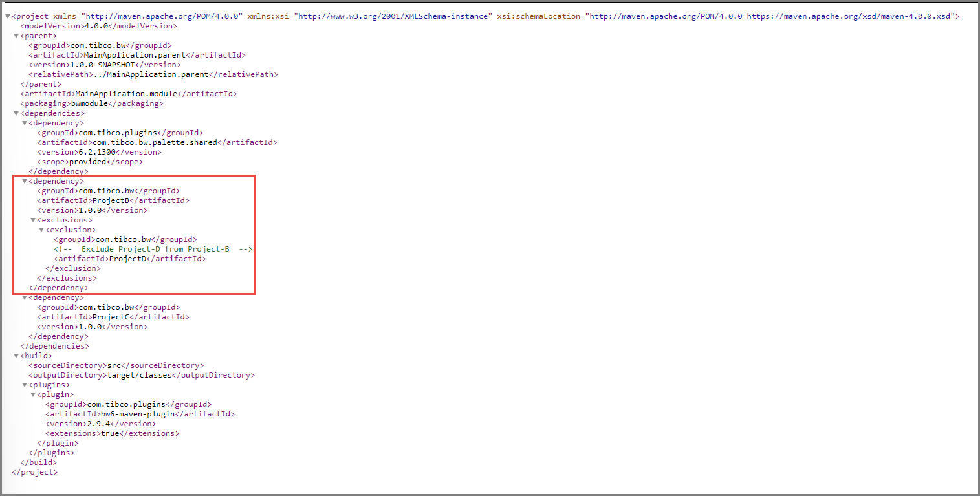Select the version 1.0.0 line under ProjectC
Screen dimensions: 980x496
pos(92,327)
